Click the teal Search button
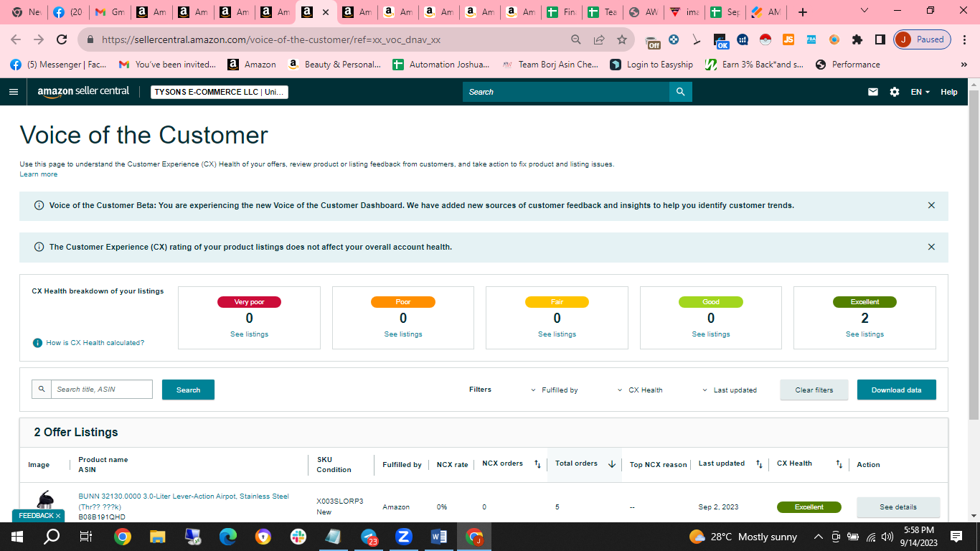The image size is (980, 551). point(188,390)
